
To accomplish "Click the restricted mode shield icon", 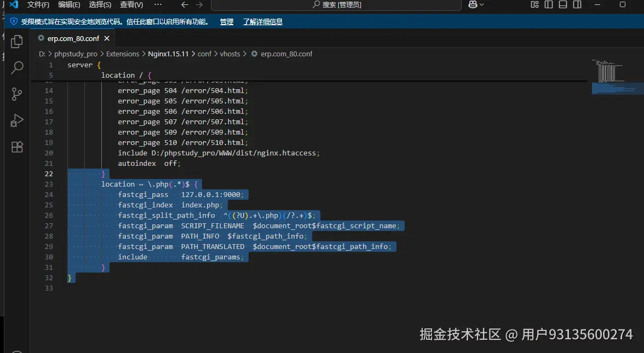I will point(14,21).
